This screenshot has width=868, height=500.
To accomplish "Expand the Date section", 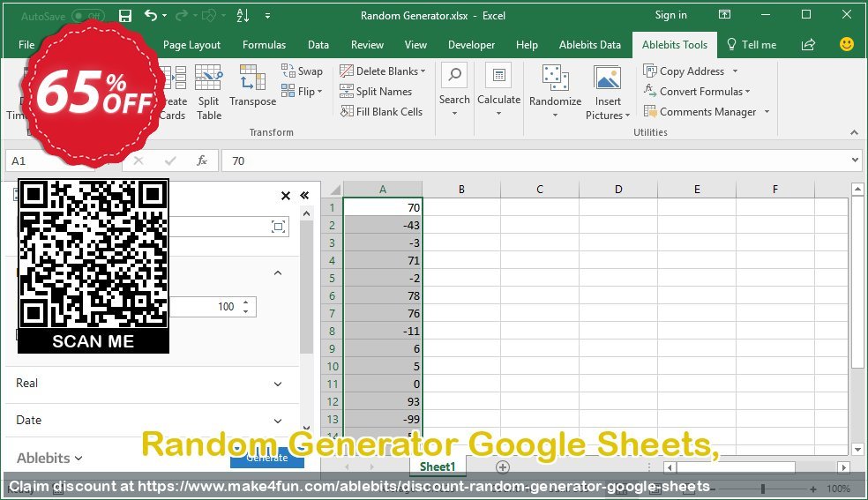I will coord(278,421).
